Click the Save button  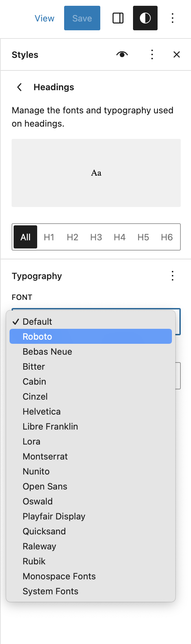82,18
